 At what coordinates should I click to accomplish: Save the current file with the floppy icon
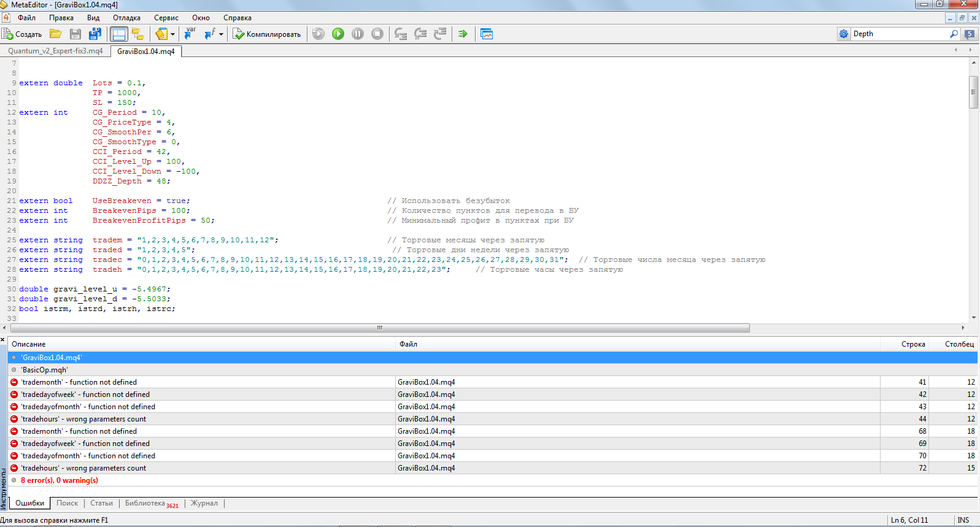75,34
